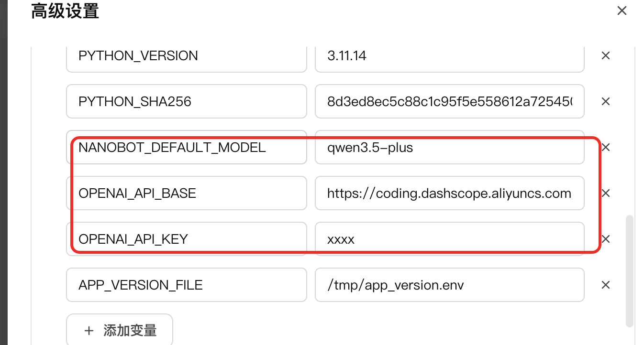This screenshot has height=345, width=644.
Task: Remove the OPENAI_API_KEY variable row
Action: (605, 239)
